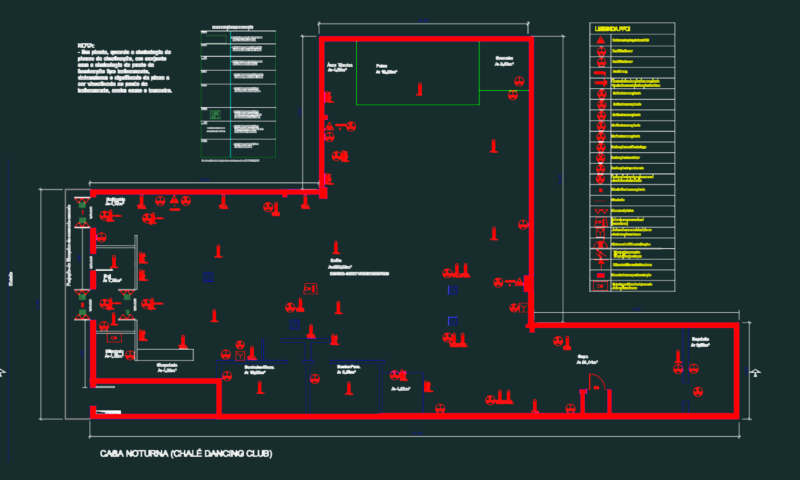
Task: Select the title text CASA NOTURNA (CHALÉ DANCING CLUB)
Action: pyautogui.click(x=186, y=453)
